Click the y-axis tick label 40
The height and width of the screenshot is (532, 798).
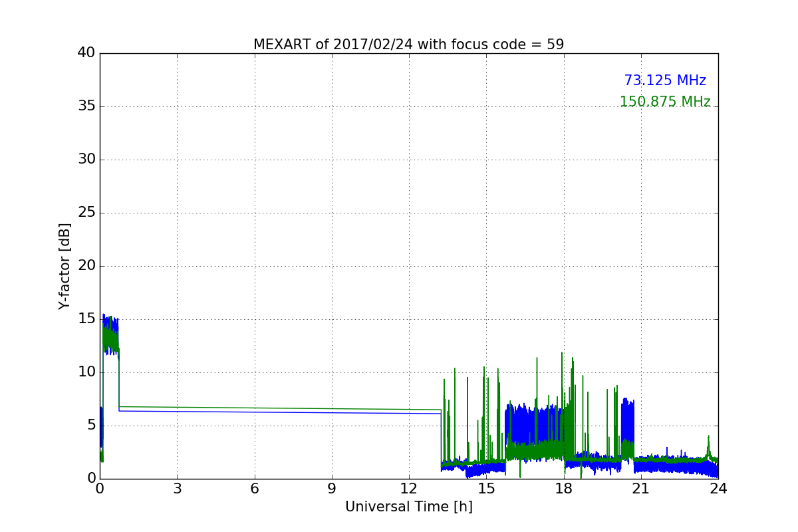(x=86, y=53)
